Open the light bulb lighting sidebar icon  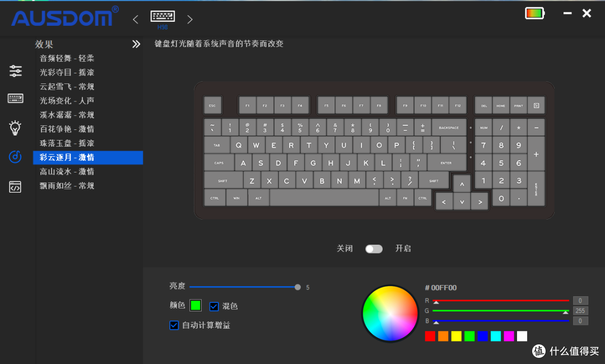tap(15, 128)
